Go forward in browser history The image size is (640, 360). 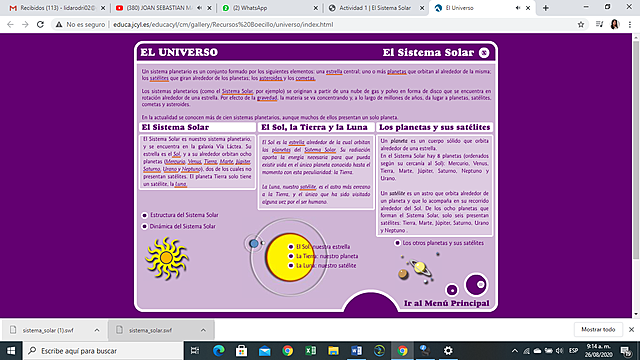tap(25, 24)
